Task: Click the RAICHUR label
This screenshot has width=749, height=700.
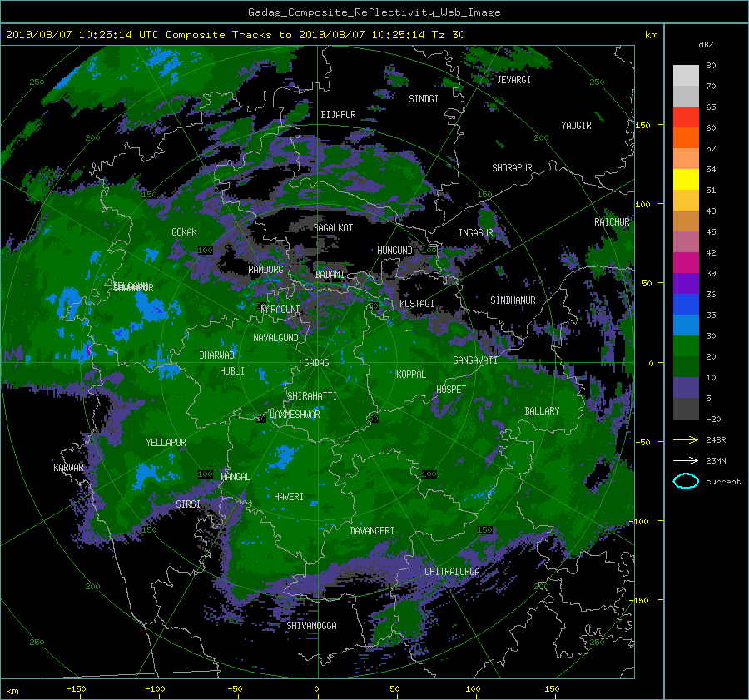Action: (x=612, y=222)
